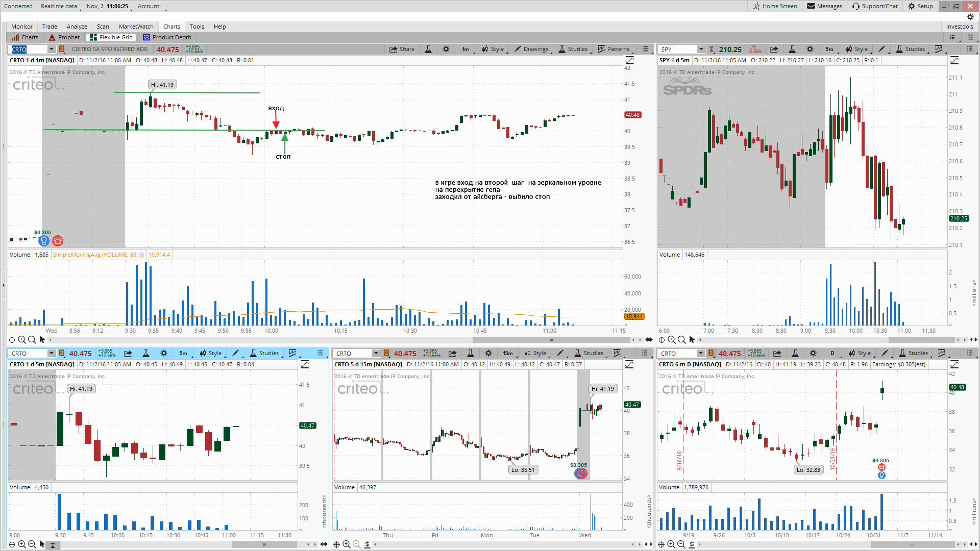Open Style menu on CRTO 1m chart
This screenshot has width=980, height=551.
493,49
